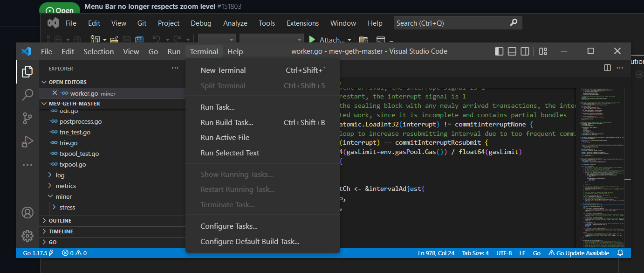Image resolution: width=644 pixels, height=273 pixels.
Task: Split the editor to the right
Action: click(607, 68)
